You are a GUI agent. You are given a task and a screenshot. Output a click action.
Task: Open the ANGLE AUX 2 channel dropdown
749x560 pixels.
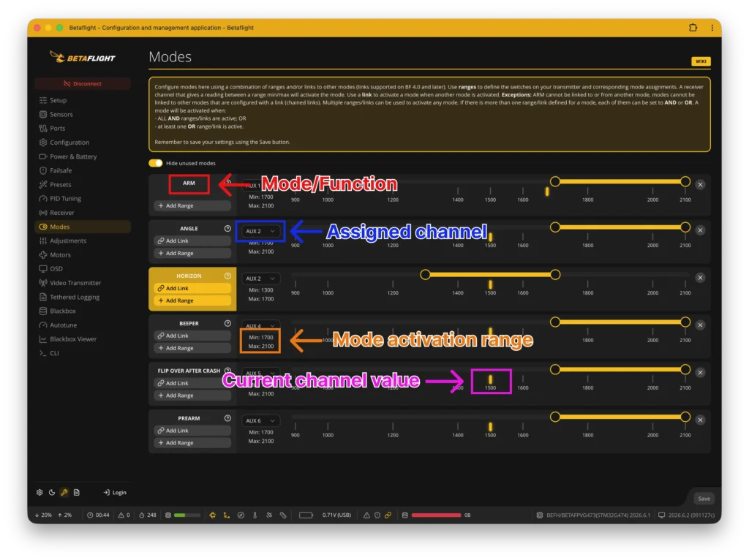[260, 231]
